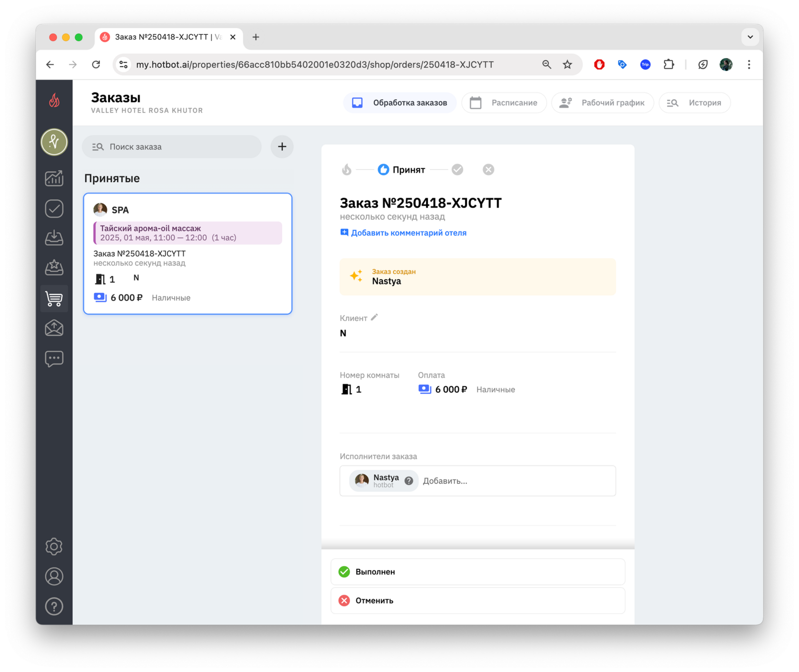Click the Заказ создан Nastya banner

point(477,277)
